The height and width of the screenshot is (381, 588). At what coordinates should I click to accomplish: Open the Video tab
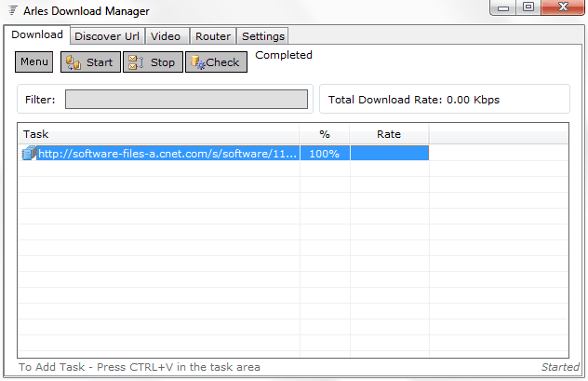[166, 36]
